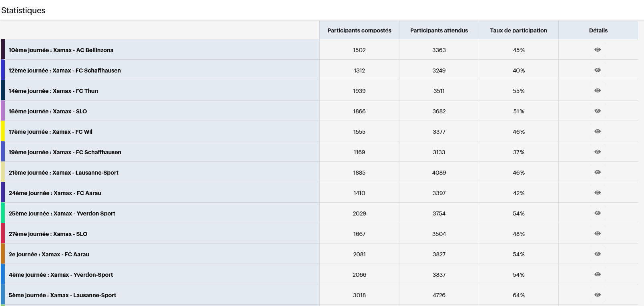Click the Participants compostés column header
The image size is (644, 306).
(x=359, y=30)
